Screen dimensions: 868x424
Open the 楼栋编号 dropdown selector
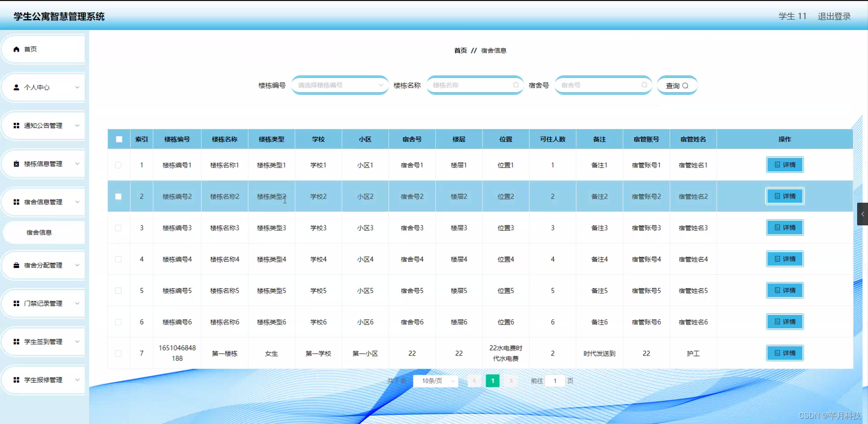[340, 85]
